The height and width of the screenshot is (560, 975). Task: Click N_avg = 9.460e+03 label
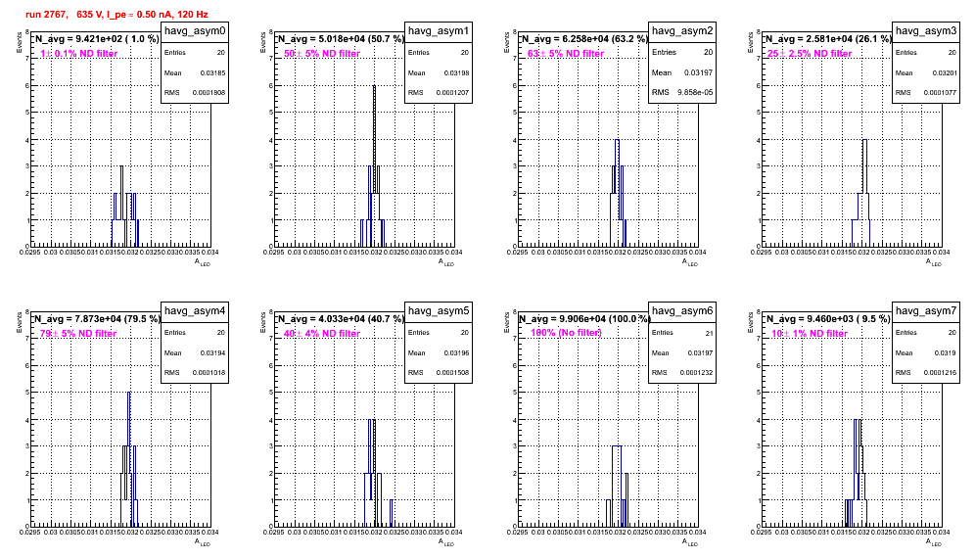pos(827,318)
